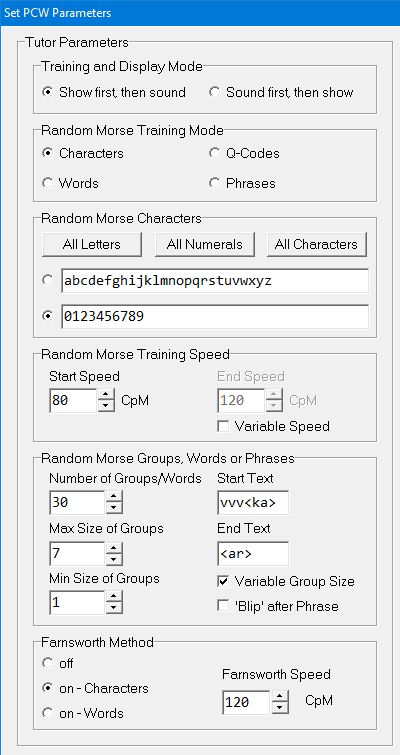Click the All Letters button
Image resolution: width=400 pixels, height=755 pixels.
[x=91, y=245]
